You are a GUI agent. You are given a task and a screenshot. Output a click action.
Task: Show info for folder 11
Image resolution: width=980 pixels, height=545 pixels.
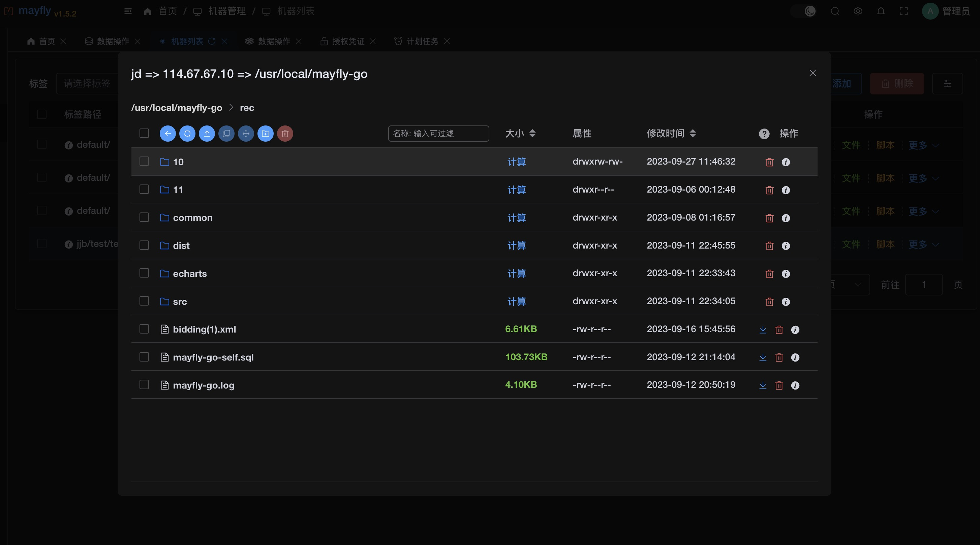[x=786, y=190]
